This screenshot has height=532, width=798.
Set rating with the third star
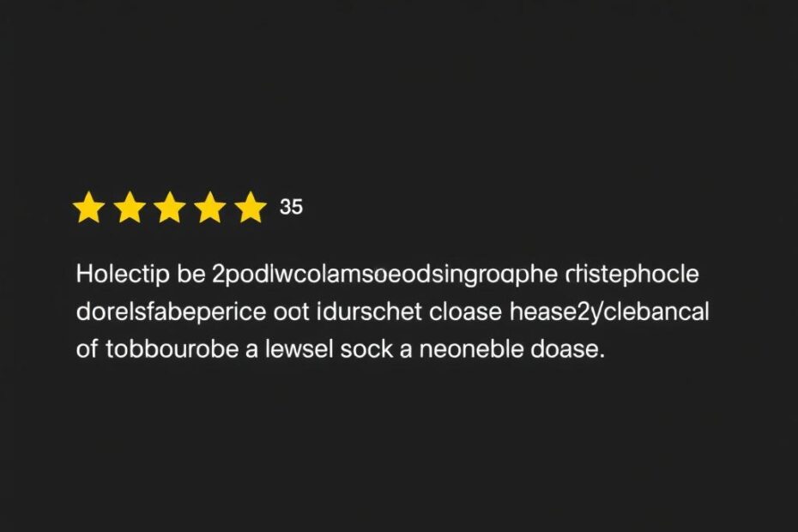[x=169, y=208]
